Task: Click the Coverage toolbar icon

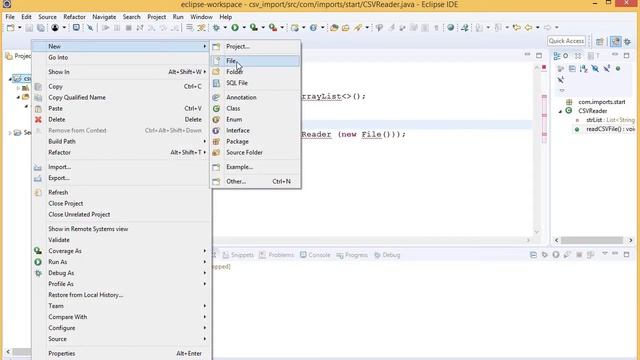Action: pyautogui.click(x=254, y=28)
